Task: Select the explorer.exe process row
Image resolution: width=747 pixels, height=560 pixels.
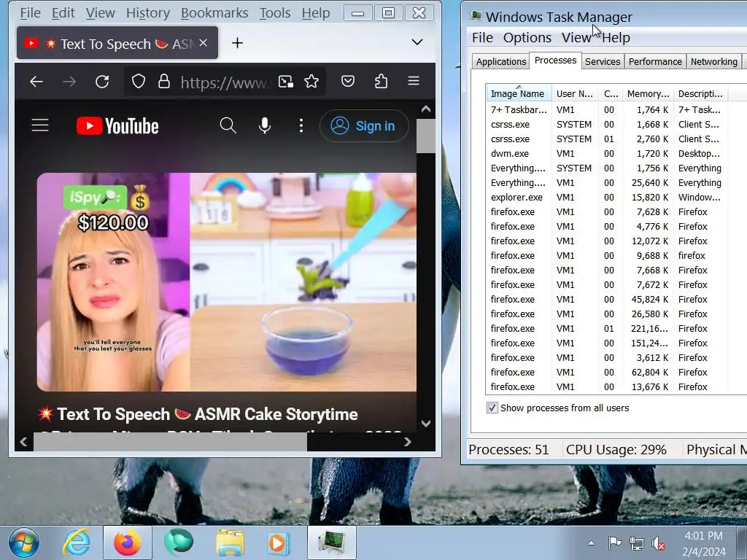Action: [x=606, y=197]
